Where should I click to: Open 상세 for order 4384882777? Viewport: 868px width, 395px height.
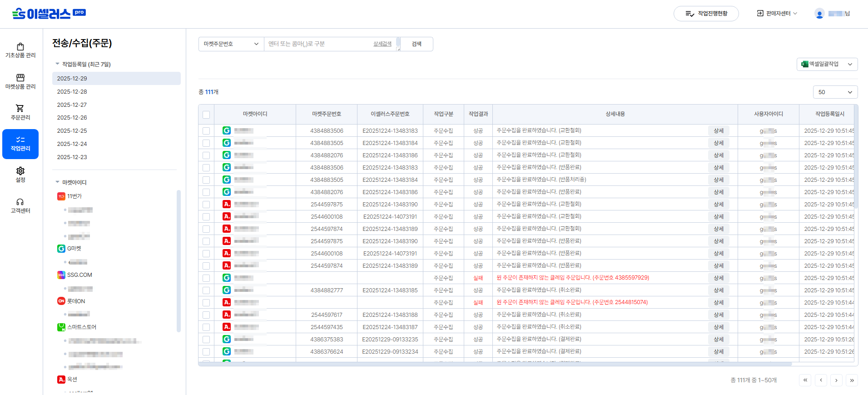pyautogui.click(x=719, y=290)
